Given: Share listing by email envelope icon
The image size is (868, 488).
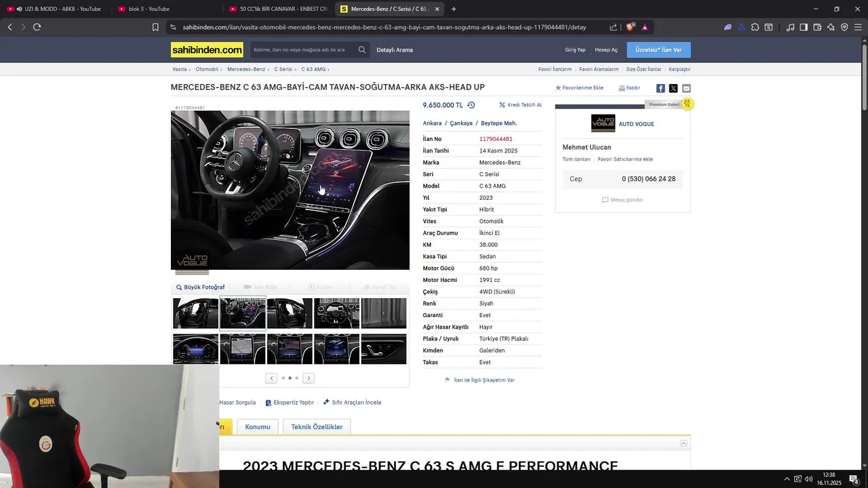Looking at the screenshot, I should (686, 88).
